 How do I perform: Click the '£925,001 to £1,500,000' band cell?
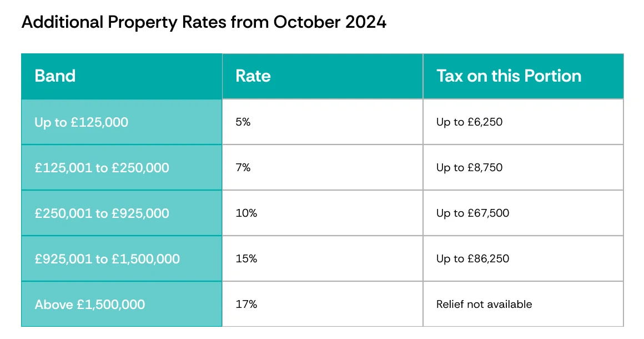122,259
